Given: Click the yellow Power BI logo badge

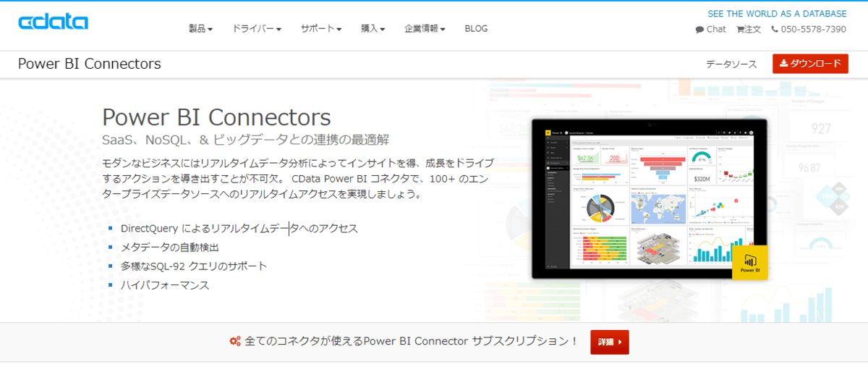Looking at the screenshot, I should [x=749, y=263].
